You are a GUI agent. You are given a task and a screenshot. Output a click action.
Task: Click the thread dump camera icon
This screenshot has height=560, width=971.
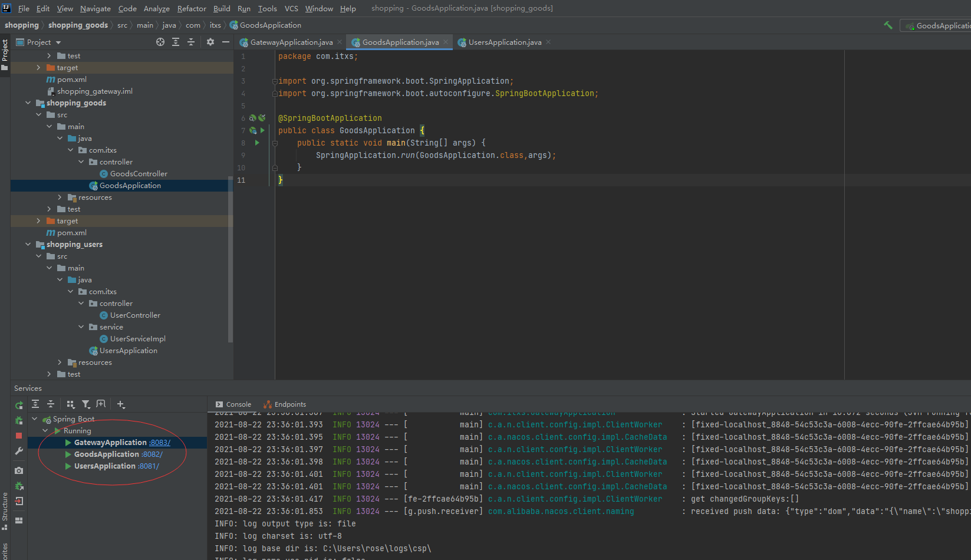(x=19, y=470)
